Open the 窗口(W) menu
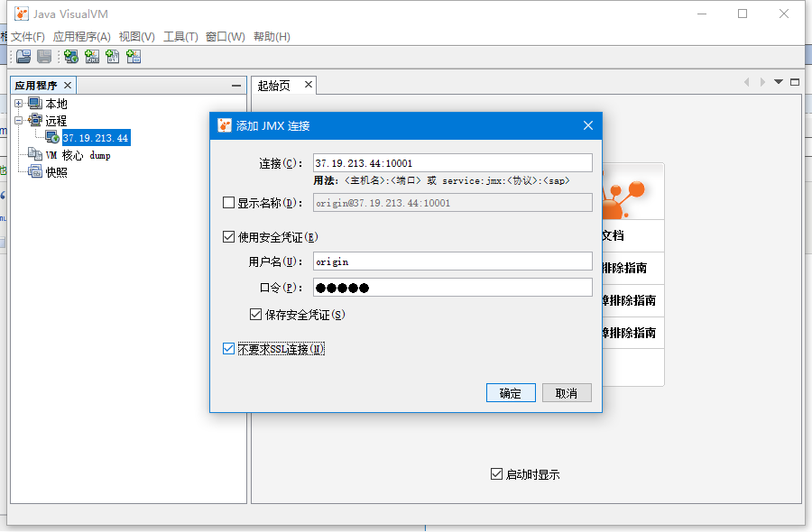Screen dimensions: 812x532 [226, 37]
